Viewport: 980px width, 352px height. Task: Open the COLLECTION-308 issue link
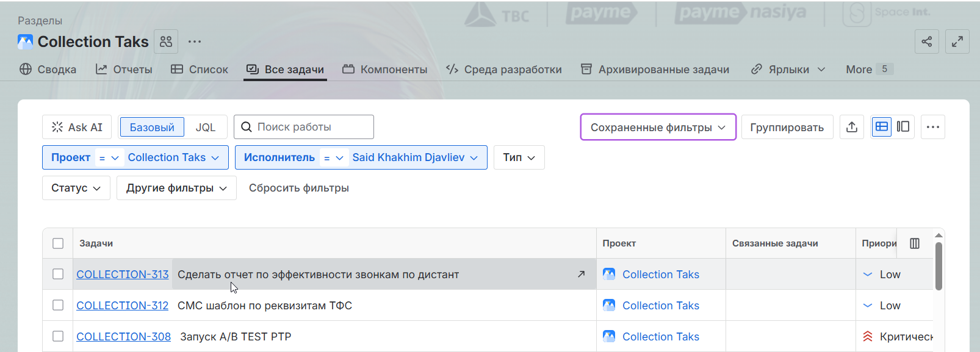(x=123, y=337)
